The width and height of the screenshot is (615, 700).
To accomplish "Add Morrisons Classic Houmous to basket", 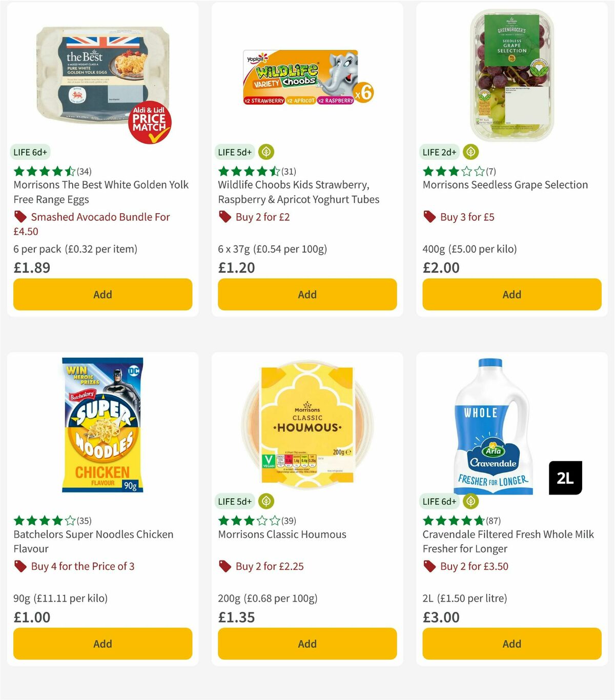I will click(306, 644).
